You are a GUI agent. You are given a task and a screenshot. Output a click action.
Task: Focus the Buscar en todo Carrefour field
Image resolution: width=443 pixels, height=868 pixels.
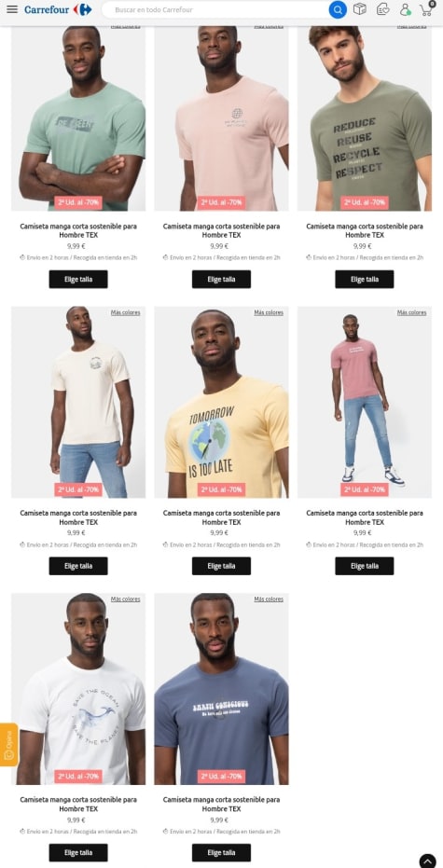point(219,9)
